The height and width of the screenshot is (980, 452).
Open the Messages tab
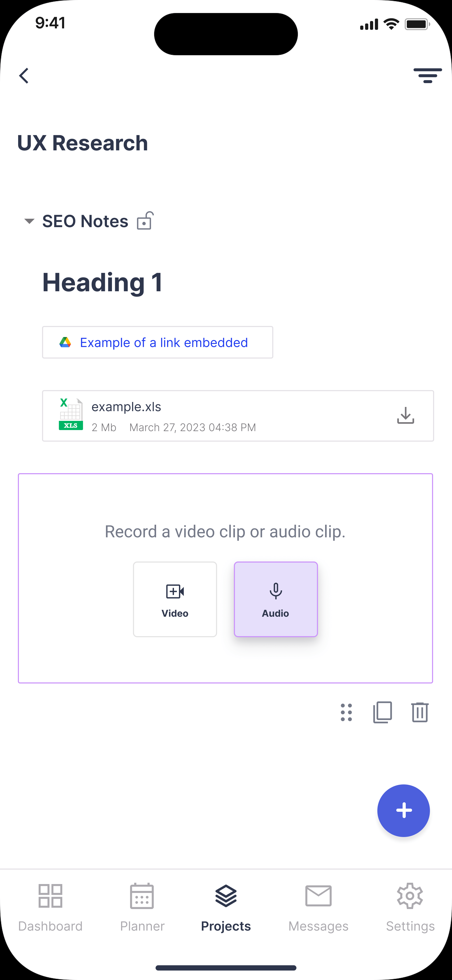point(319,907)
